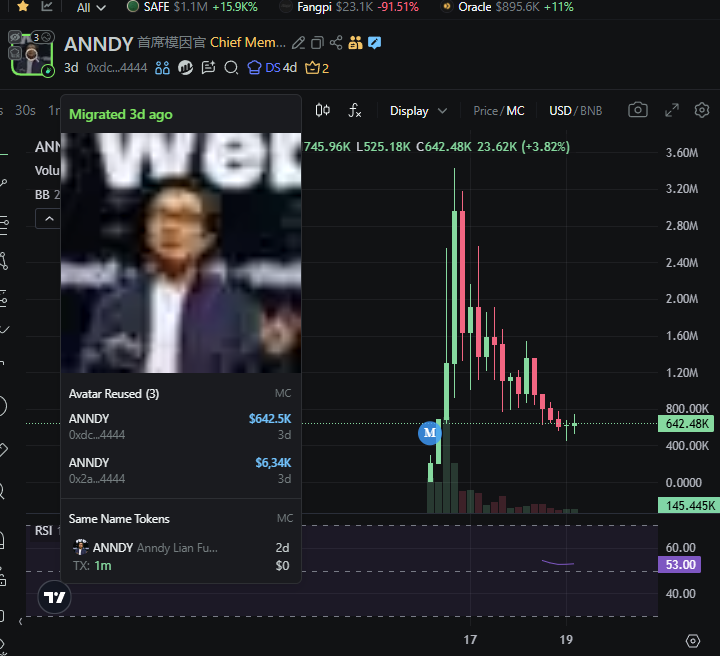
Task: Copy ANNDY token name
Action: coord(317,43)
